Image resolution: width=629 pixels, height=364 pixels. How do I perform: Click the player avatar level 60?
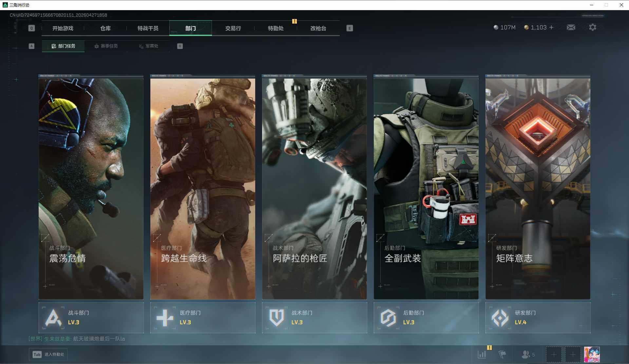pos(592,355)
